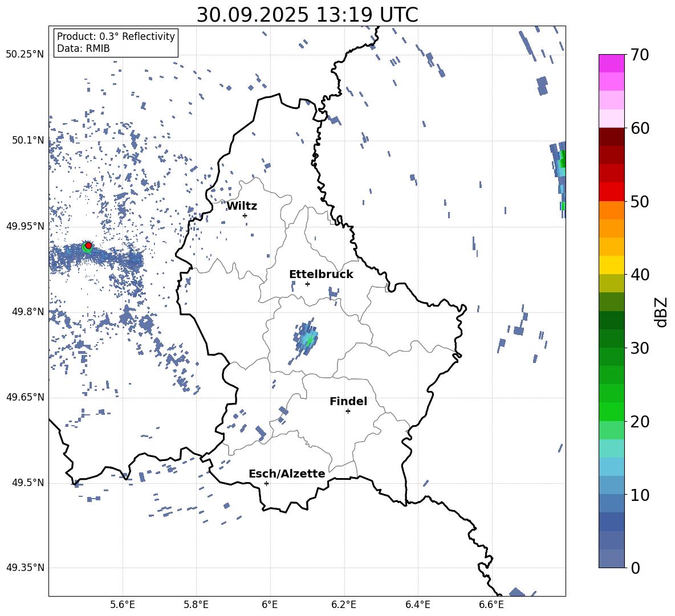This screenshot has width=675, height=616.
Task: Click the 49.65°N latitude label
Action: tap(25, 397)
